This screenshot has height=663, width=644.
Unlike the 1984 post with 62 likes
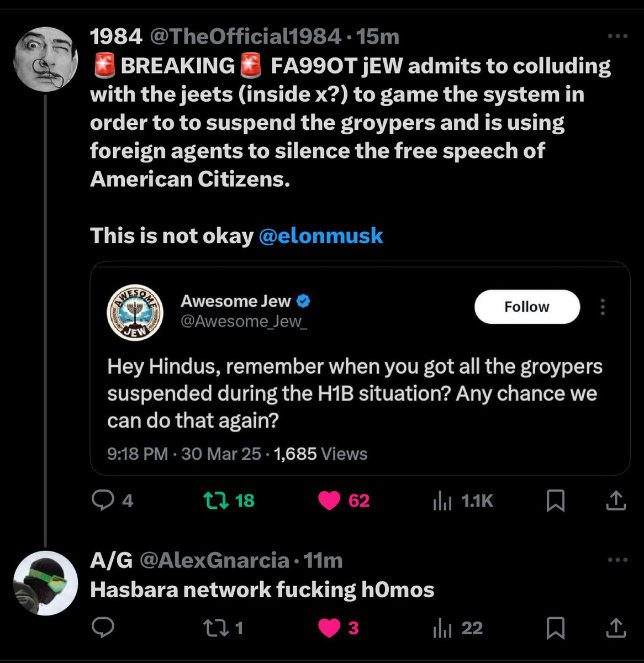(329, 501)
